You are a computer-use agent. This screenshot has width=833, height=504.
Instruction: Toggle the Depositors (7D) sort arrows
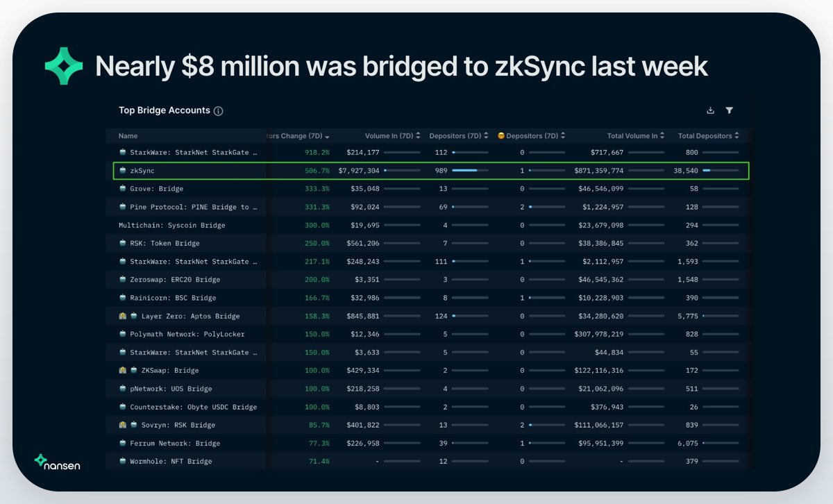[x=486, y=135]
